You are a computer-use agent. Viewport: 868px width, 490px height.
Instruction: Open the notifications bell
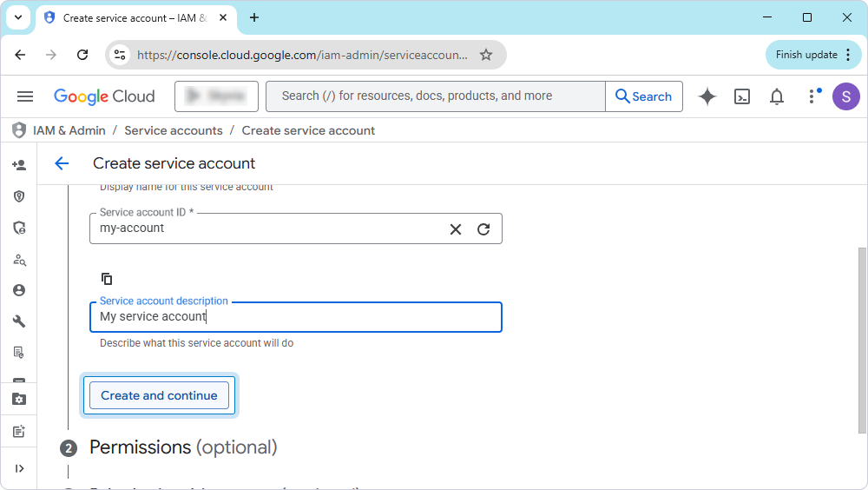777,96
